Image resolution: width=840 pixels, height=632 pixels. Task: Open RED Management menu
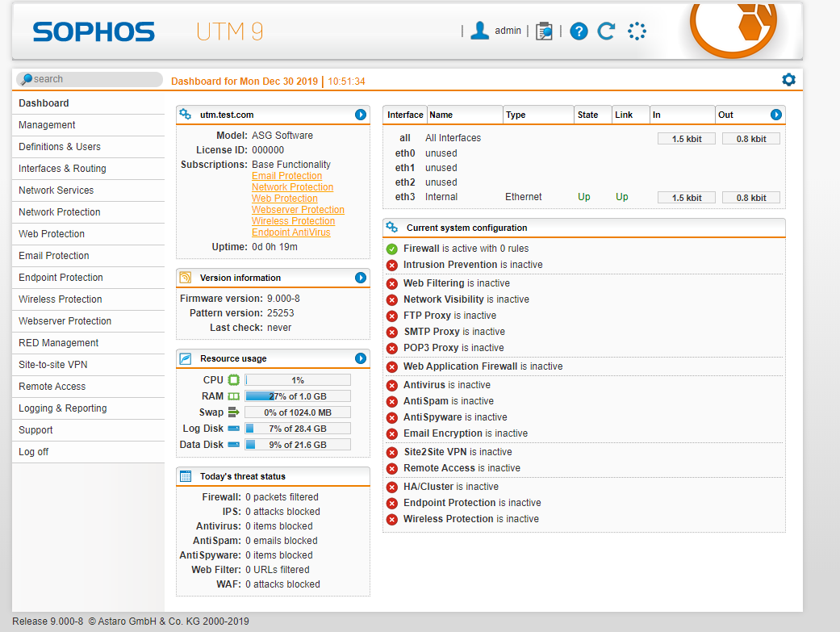pos(89,343)
